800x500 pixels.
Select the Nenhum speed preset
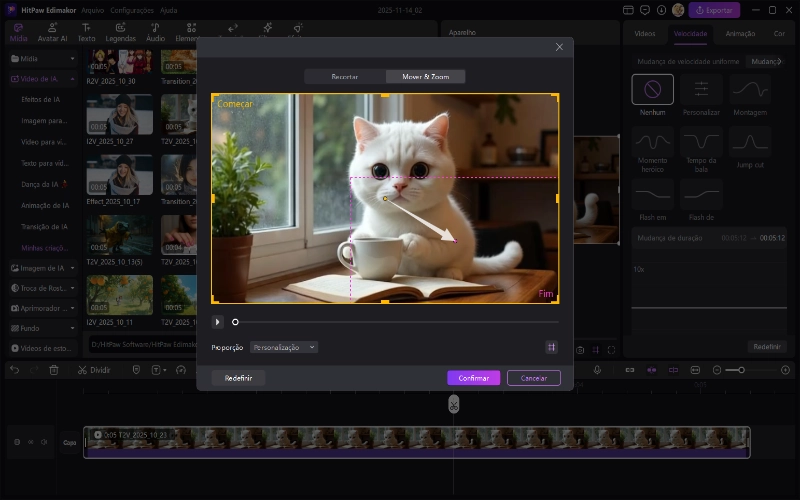click(652, 91)
